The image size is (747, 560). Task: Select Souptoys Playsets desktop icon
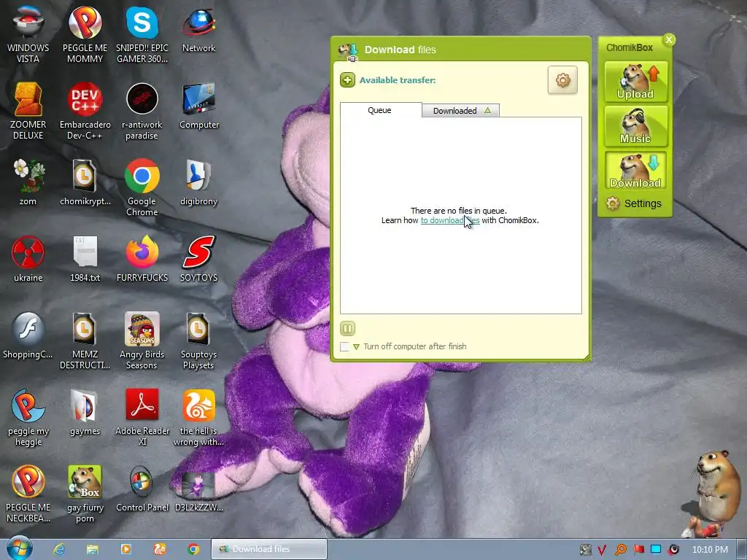pos(198,341)
